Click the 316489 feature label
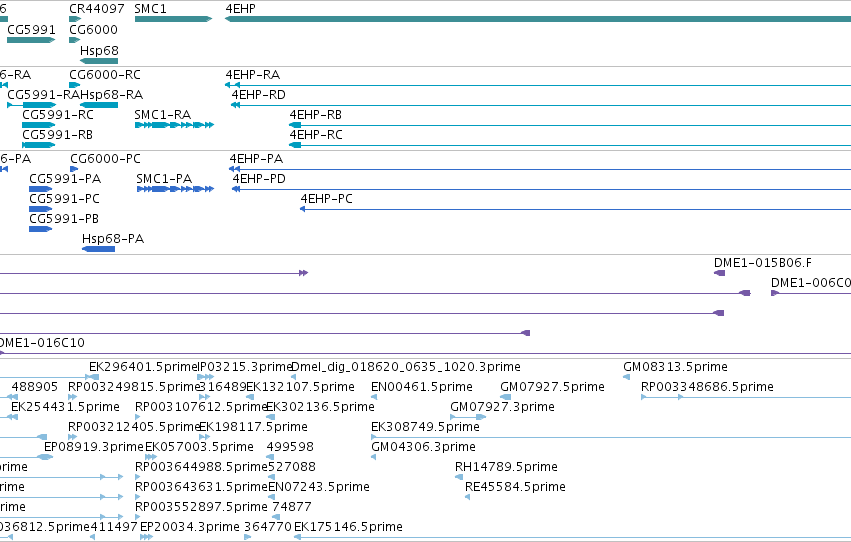This screenshot has height=542, width=851. pos(223,387)
